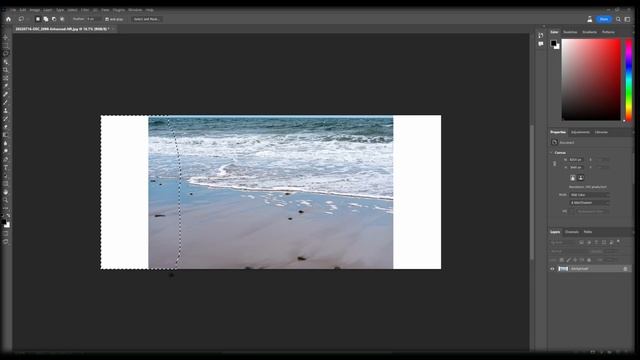Select the Eyedropper tool

pyautogui.click(x=6, y=86)
